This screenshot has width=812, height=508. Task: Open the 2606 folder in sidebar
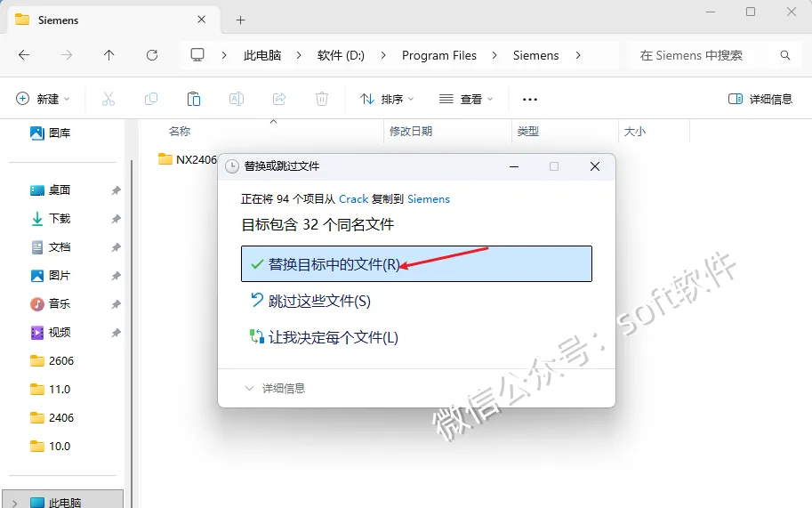[52, 361]
